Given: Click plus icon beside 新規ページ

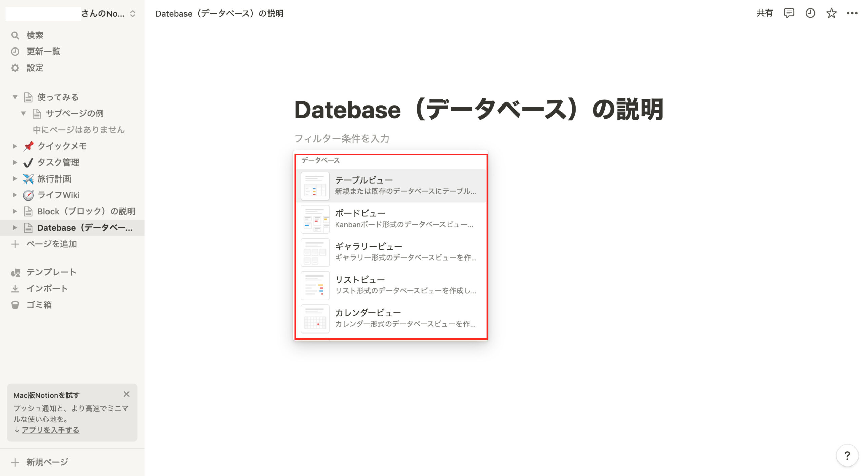Looking at the screenshot, I should pos(15,462).
